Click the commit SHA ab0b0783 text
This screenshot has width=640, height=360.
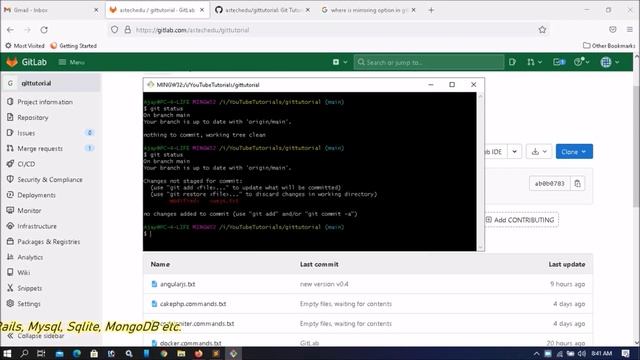pos(549,184)
